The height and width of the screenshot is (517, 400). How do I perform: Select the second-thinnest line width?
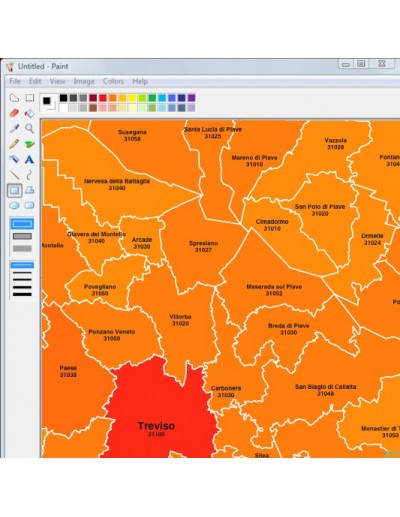coord(22,273)
